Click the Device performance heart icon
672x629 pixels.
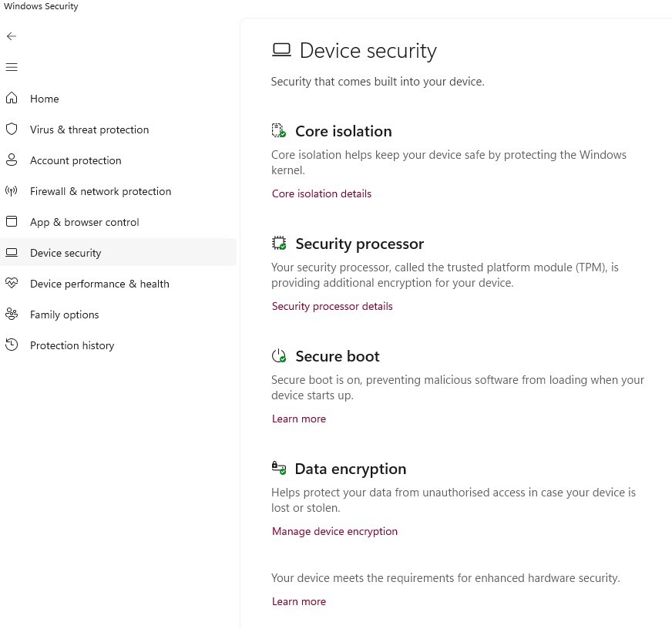(12, 283)
